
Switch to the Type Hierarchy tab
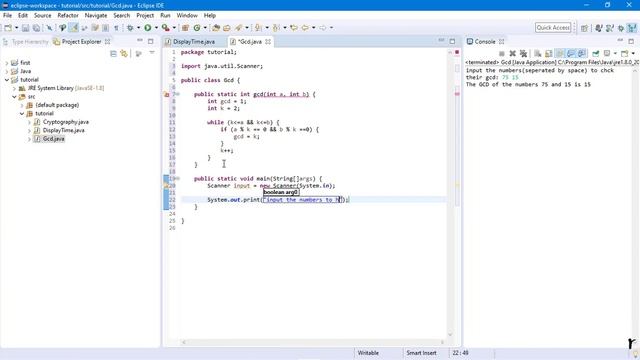coord(30,42)
